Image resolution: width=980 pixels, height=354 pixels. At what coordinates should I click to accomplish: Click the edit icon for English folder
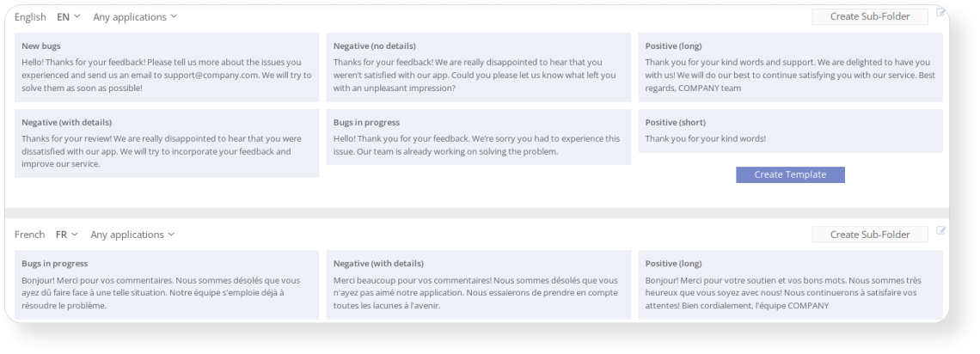click(x=940, y=12)
